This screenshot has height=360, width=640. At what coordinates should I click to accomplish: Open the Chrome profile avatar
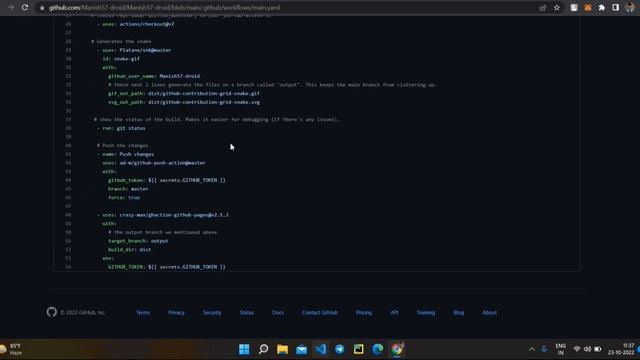coord(630,8)
